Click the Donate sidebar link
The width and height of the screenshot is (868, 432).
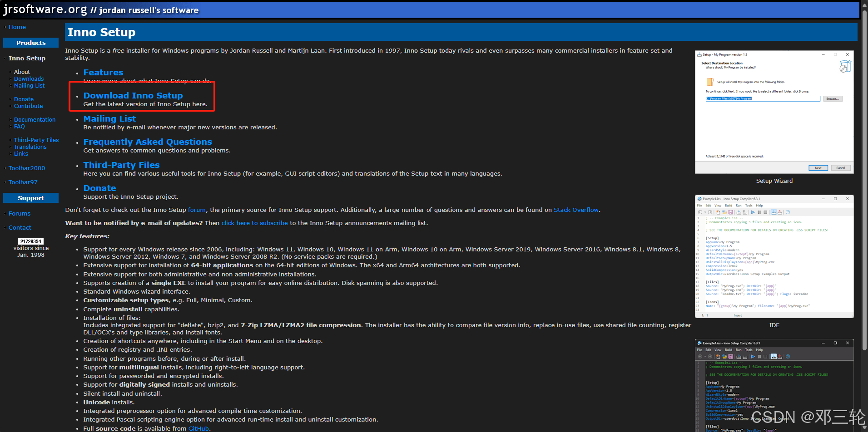pos(24,99)
